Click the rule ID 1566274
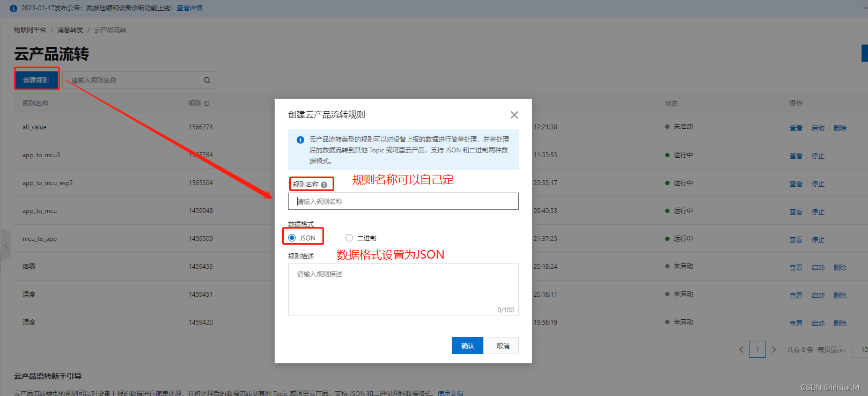Image resolution: width=868 pixels, height=396 pixels. [x=201, y=127]
